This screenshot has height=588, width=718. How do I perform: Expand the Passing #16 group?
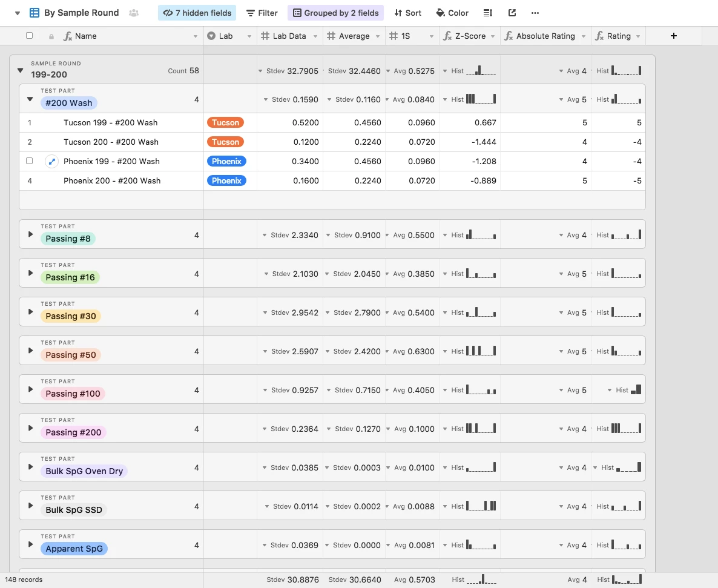coord(30,273)
